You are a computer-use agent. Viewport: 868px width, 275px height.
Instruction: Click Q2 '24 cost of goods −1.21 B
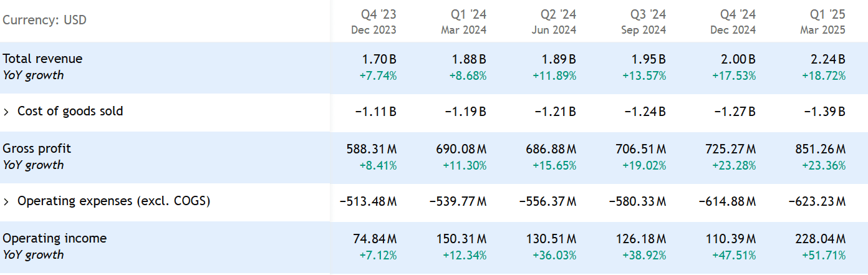tap(555, 112)
